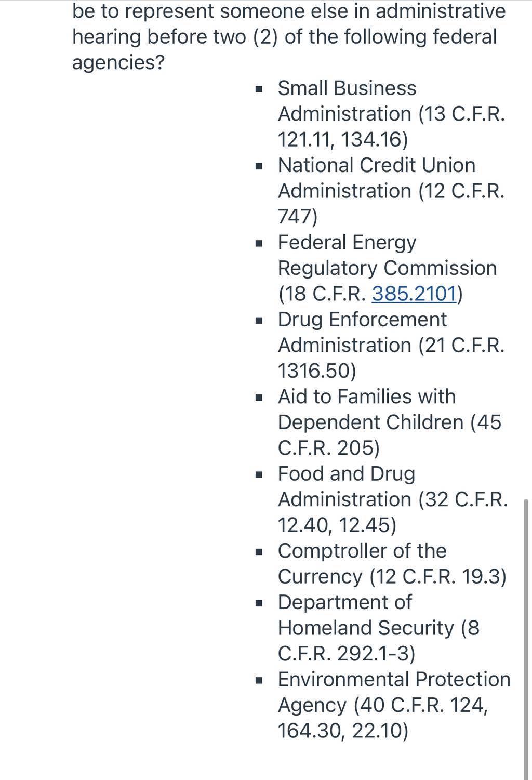Screen dimensions: 532x780
Task: Click the Drug Enforcement Administration entry
Action: [x=391, y=345]
